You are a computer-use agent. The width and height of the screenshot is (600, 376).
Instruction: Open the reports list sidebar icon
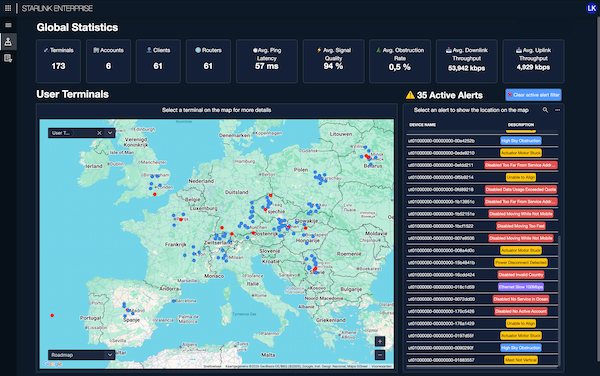(8, 58)
